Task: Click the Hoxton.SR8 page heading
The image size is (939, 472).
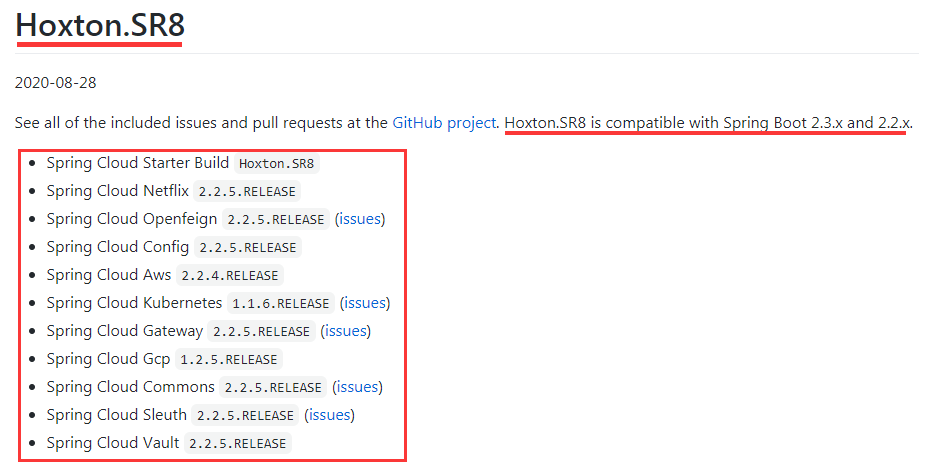Action: click(x=100, y=25)
